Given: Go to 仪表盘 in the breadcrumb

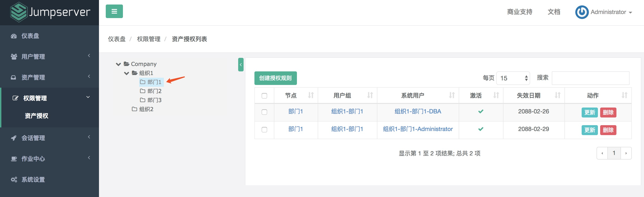Looking at the screenshot, I should pos(117,39).
